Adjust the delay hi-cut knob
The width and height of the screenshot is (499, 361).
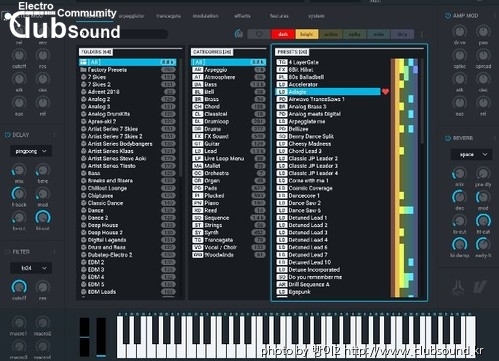pos(43,217)
